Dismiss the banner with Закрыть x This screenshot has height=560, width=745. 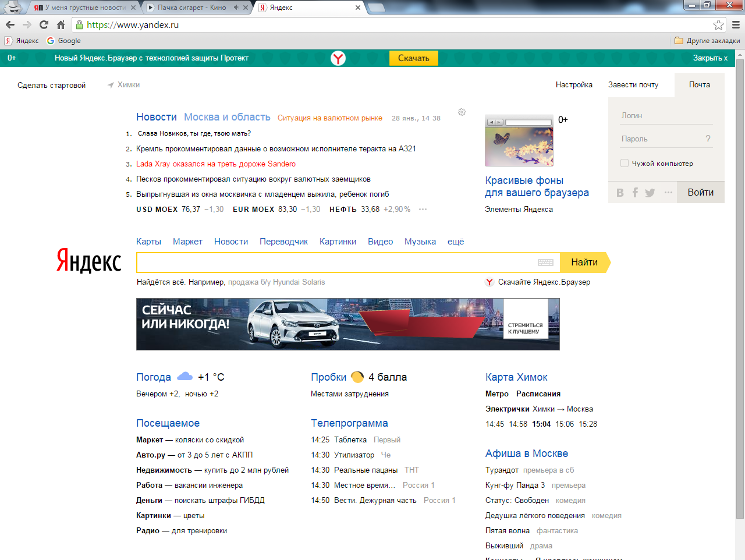pos(710,58)
